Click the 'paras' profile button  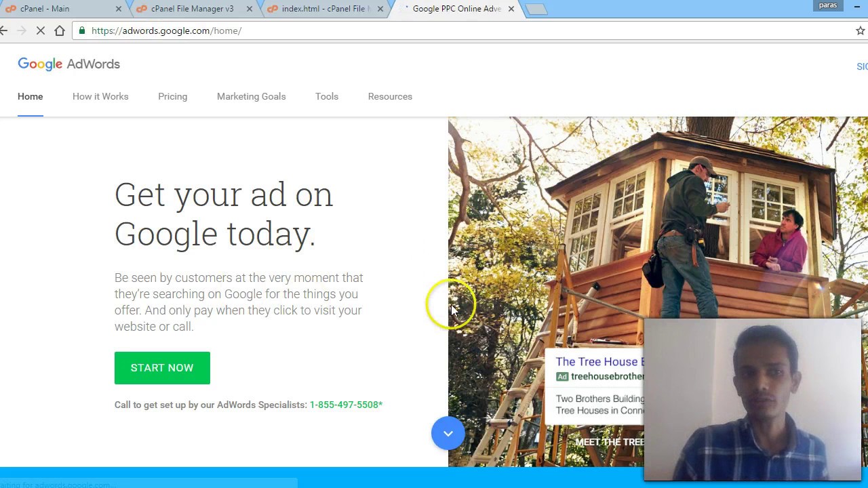pyautogui.click(x=828, y=5)
